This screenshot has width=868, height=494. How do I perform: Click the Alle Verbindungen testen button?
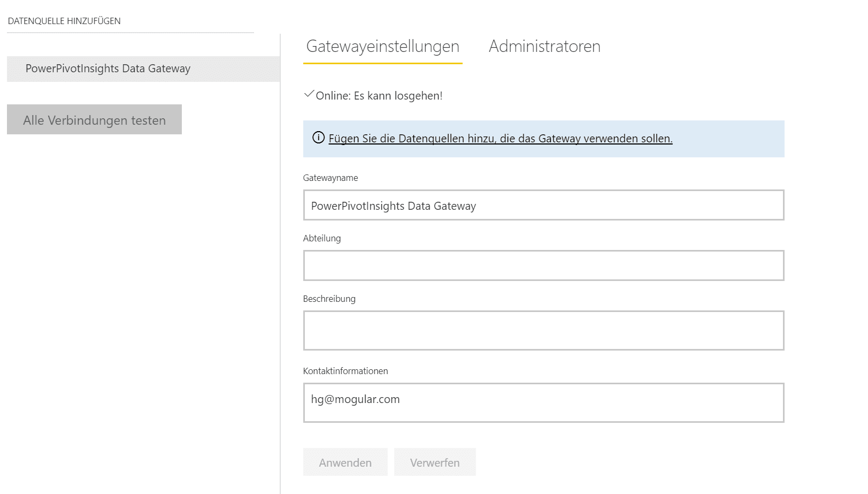94,119
